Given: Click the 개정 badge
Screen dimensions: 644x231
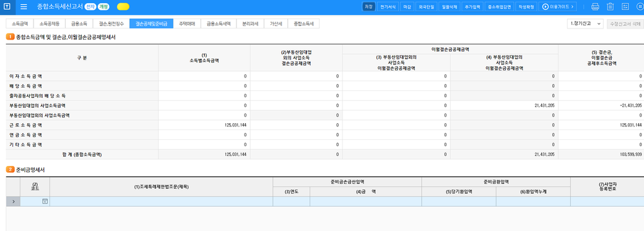Looking at the screenshot, I should tap(103, 7).
